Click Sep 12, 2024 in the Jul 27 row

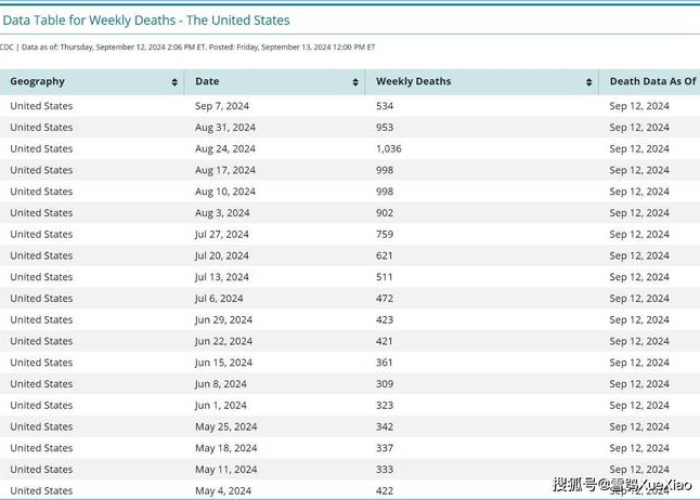point(639,234)
